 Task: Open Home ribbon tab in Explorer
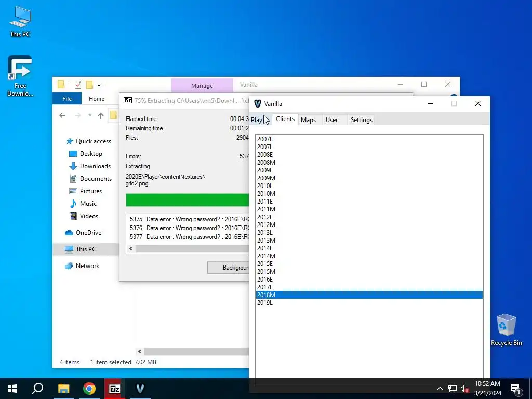pyautogui.click(x=96, y=99)
